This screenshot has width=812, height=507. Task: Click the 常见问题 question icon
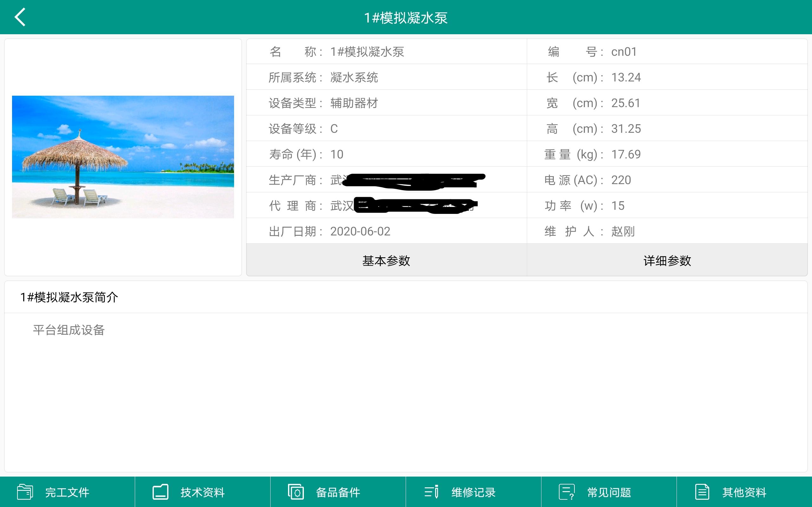click(x=566, y=492)
